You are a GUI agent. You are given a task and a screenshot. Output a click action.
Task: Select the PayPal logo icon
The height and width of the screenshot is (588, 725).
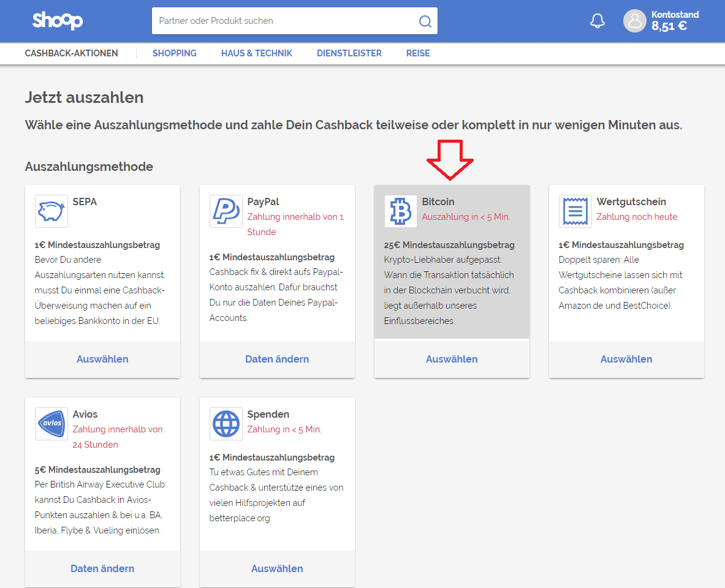pos(226,212)
